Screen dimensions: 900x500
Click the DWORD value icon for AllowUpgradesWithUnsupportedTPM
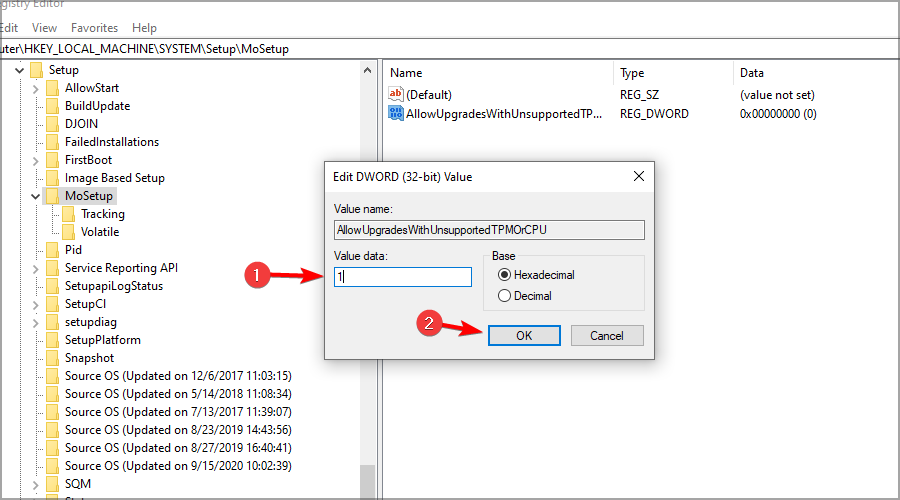[x=396, y=114]
